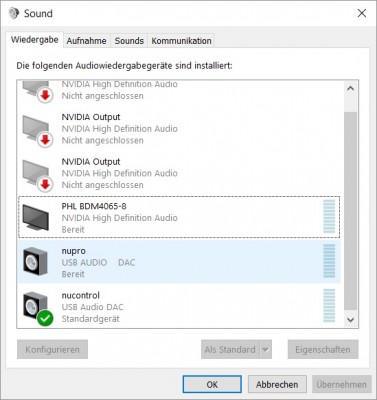Image resolution: width=377 pixels, height=400 pixels.
Task: Switch to the Kommunikation tab
Action: (181, 41)
